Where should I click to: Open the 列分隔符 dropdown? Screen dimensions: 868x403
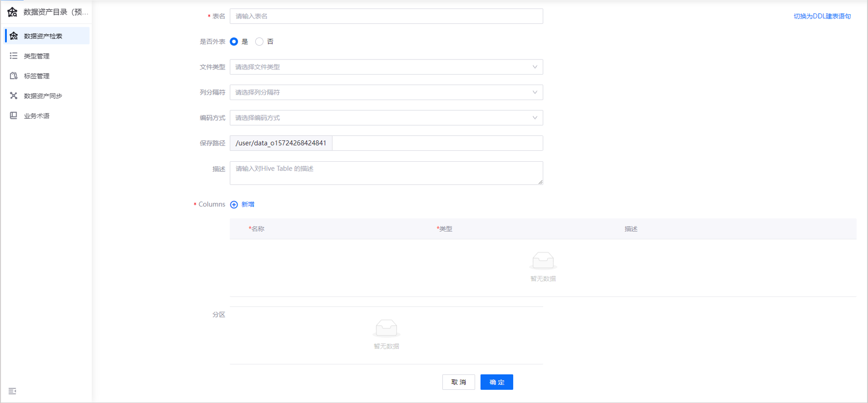(386, 92)
